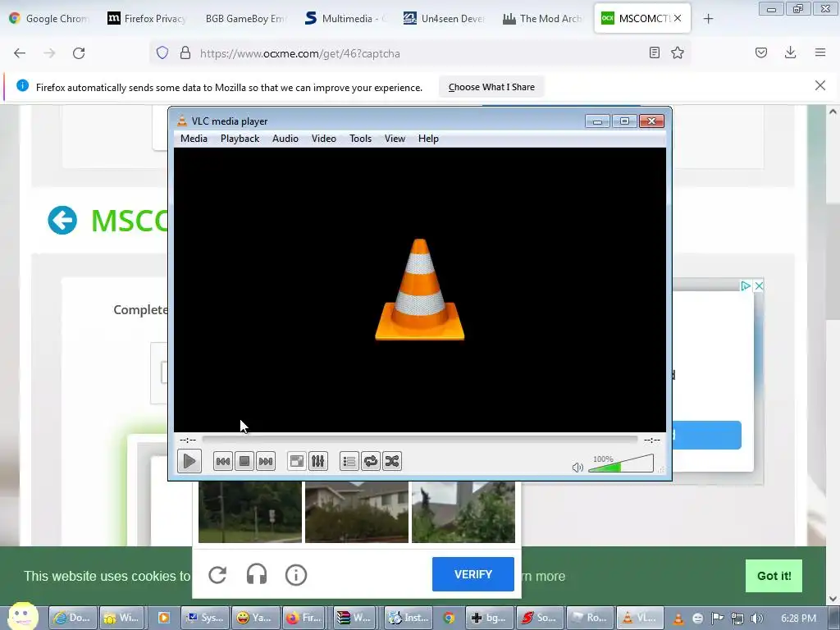Open tracking protection shield icon
The width and height of the screenshot is (840, 630).
(x=162, y=53)
